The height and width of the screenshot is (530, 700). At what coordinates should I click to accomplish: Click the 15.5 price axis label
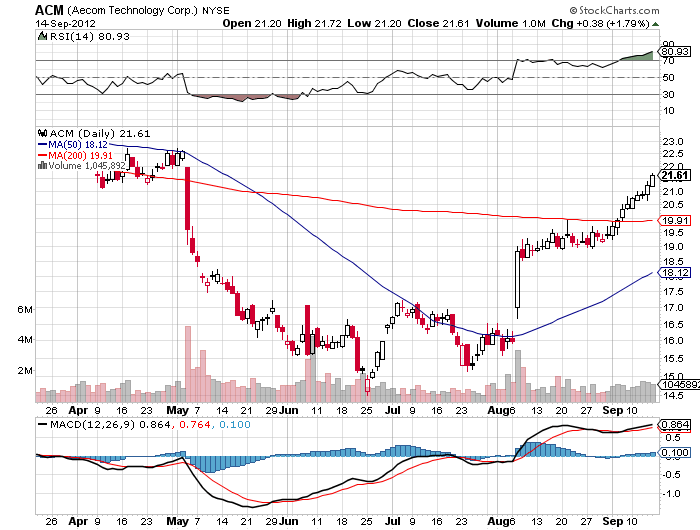click(673, 359)
